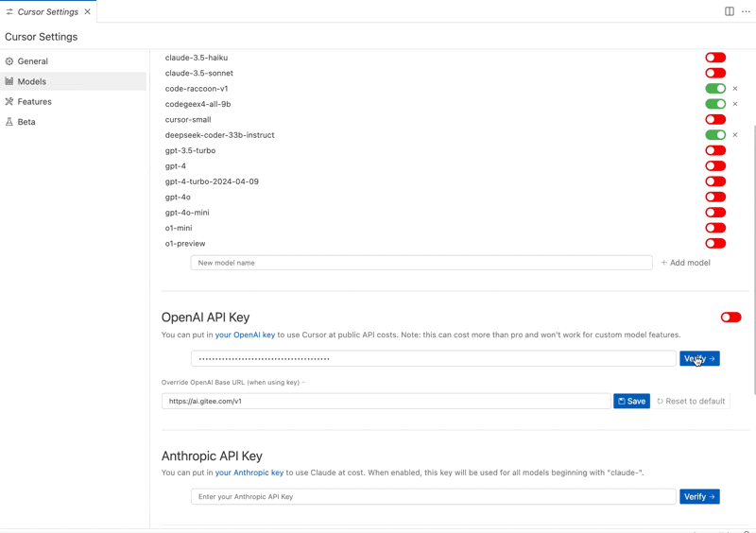Reset base URL to default
The height and width of the screenshot is (533, 756).
(x=691, y=402)
